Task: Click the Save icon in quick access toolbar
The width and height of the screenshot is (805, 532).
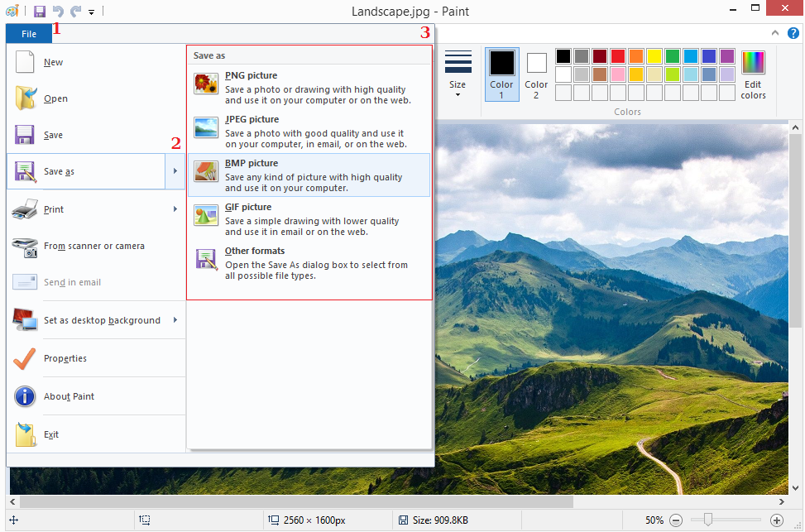Action: click(x=40, y=11)
